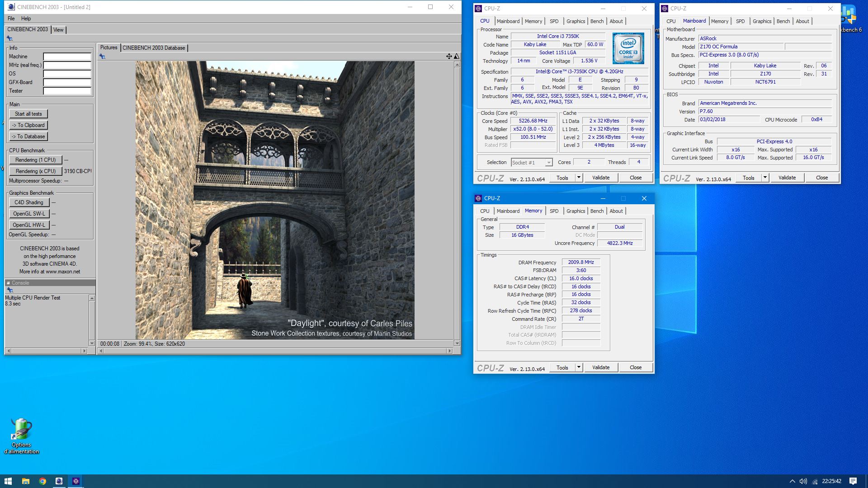
Task: Click the To Clipboard button
Action: point(28,125)
